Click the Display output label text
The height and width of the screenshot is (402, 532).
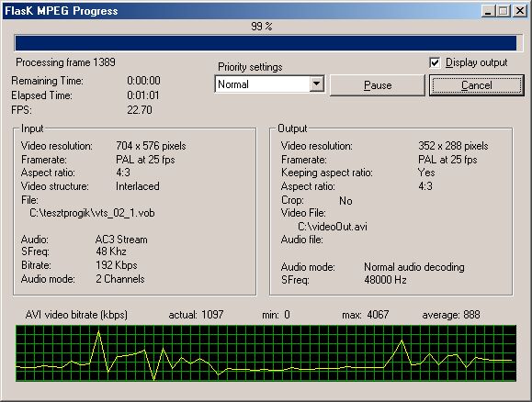[x=476, y=62]
